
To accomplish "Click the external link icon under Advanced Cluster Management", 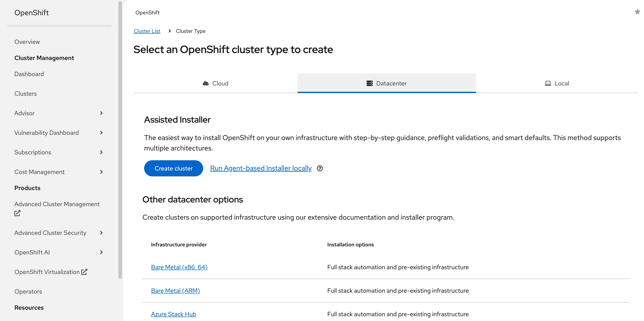I will point(17,213).
